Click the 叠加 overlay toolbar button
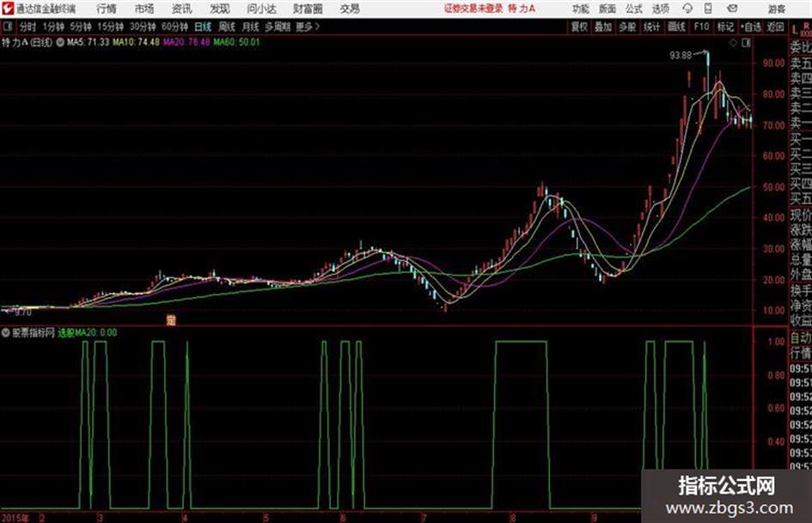Image resolution: width=812 pixels, height=523 pixels. (603, 27)
